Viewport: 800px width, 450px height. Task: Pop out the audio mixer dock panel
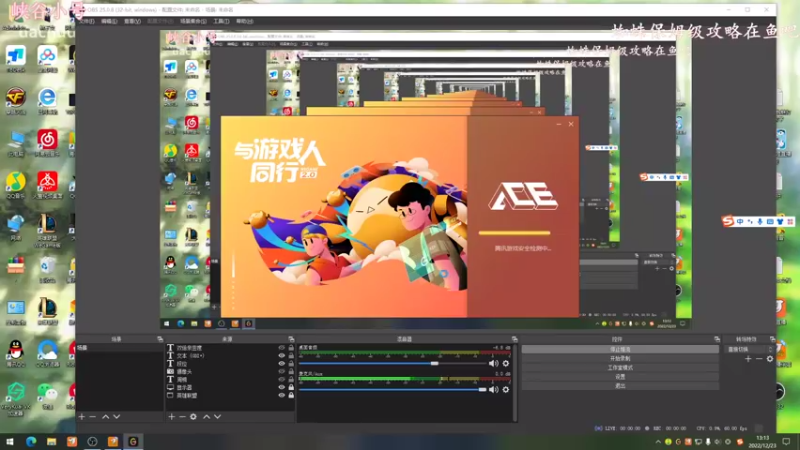click(514, 339)
